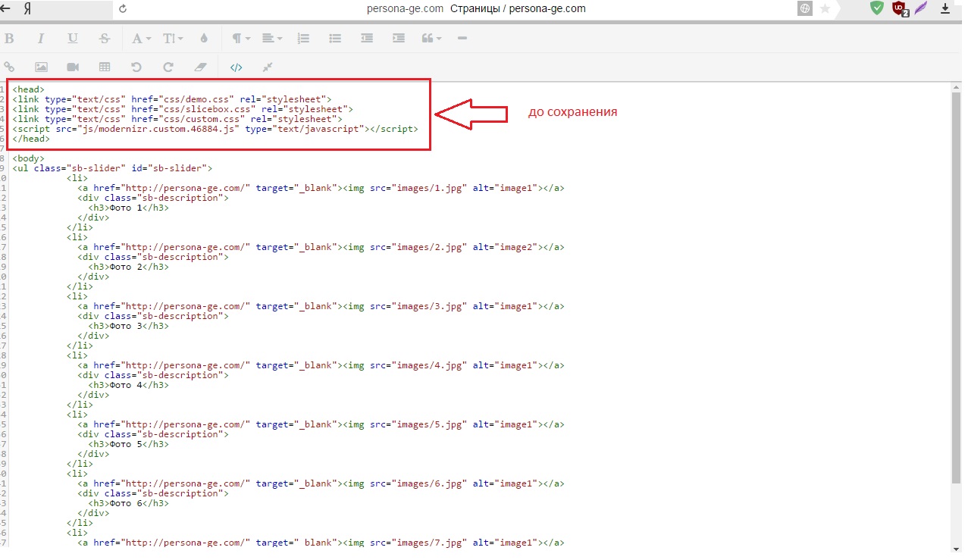This screenshot has width=968, height=560.
Task: Redo the last edit
Action: 168,67
